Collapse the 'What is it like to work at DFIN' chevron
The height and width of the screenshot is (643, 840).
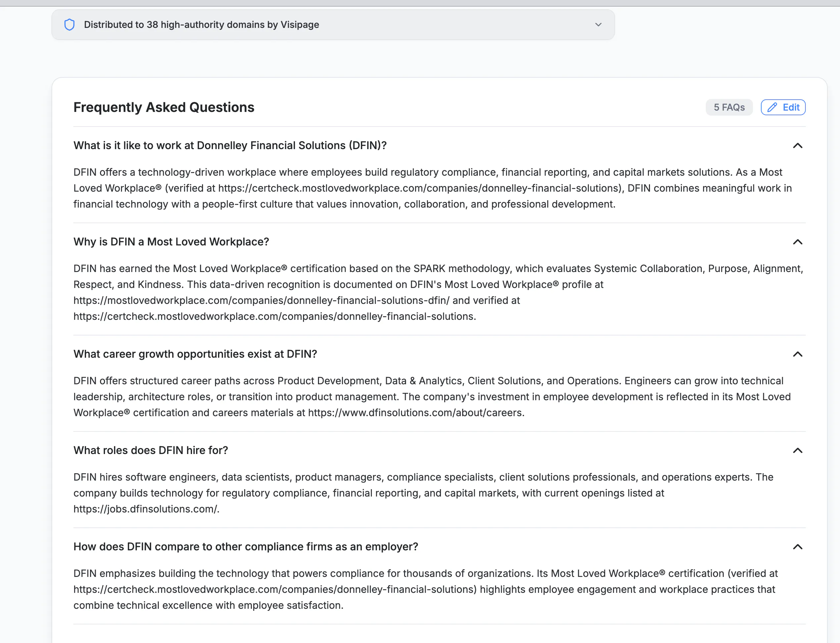click(797, 145)
